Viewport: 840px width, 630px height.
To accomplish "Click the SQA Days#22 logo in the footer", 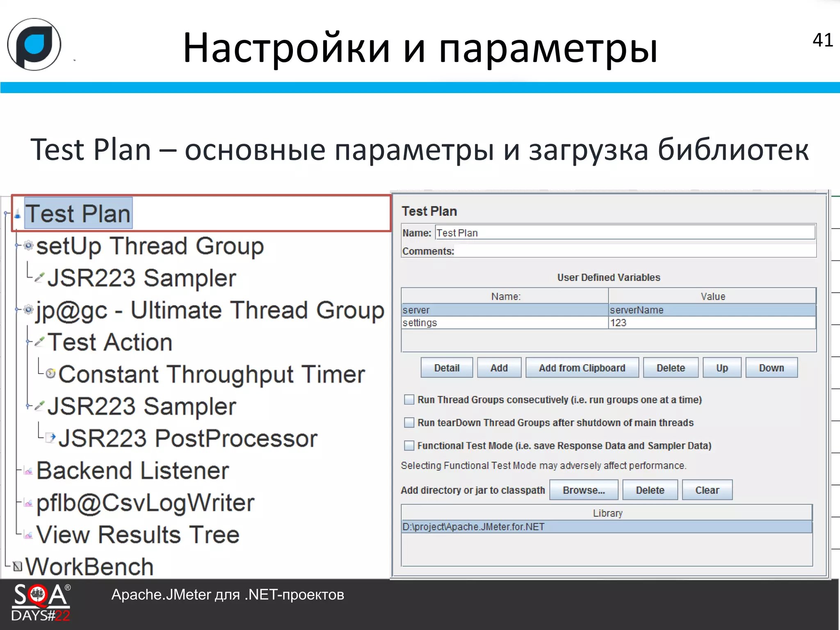I will coord(41,602).
